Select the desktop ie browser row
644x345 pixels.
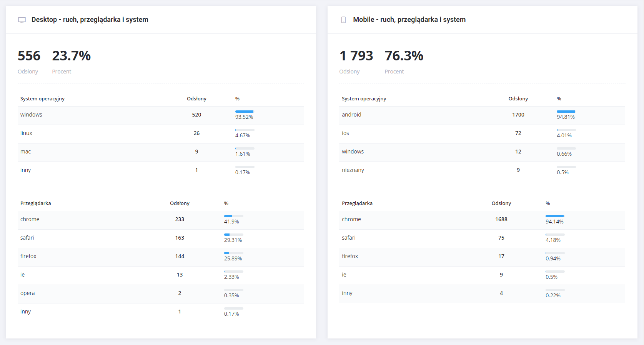point(161,275)
